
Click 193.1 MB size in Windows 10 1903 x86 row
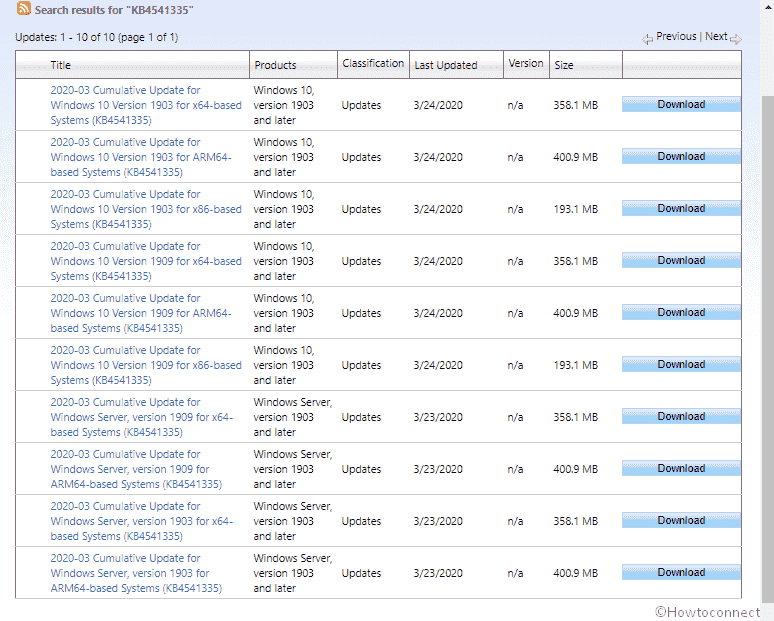point(576,209)
